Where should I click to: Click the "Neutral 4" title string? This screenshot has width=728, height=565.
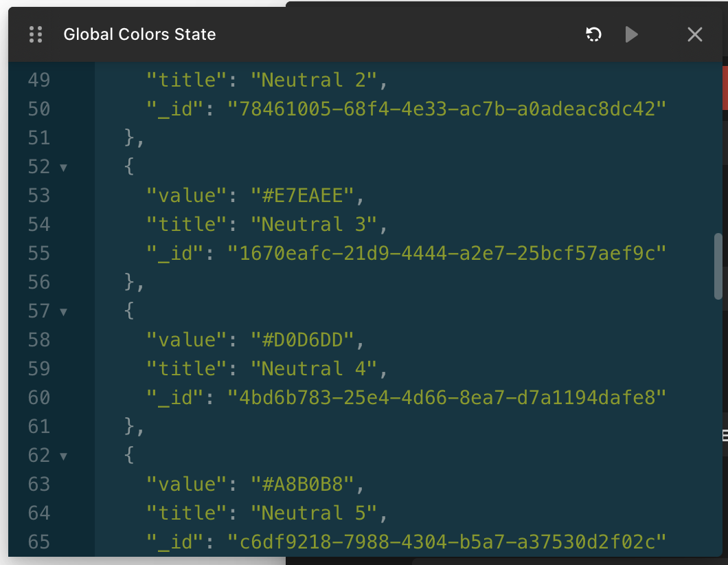click(313, 369)
